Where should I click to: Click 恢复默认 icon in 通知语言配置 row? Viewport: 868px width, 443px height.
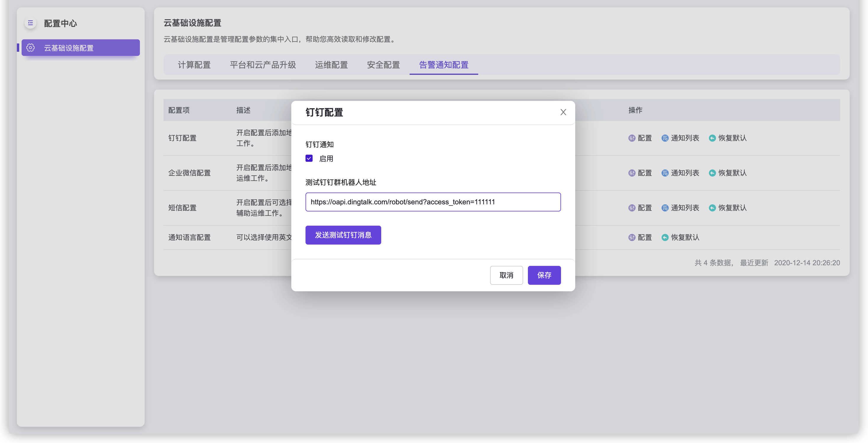[x=665, y=237]
